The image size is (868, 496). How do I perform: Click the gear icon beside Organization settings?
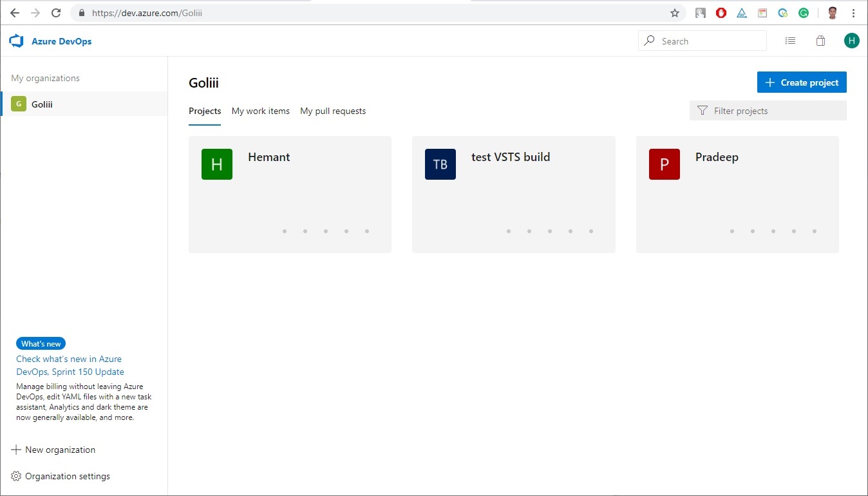click(16, 476)
